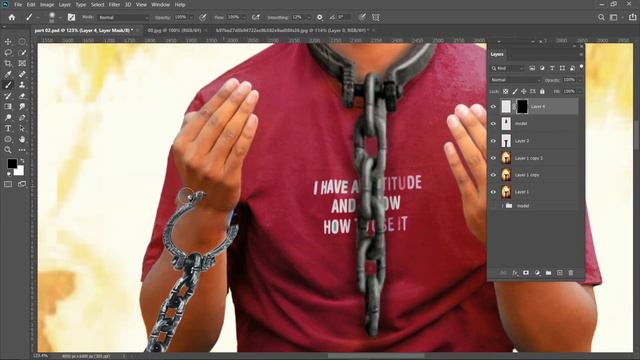The width and height of the screenshot is (640, 360).
Task: Select the Hand tool
Action: coord(22,139)
